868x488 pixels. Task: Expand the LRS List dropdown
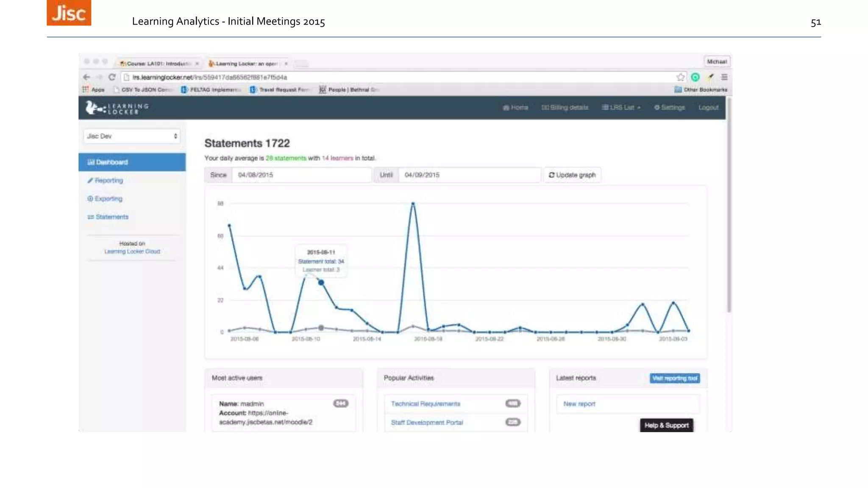[x=621, y=108]
